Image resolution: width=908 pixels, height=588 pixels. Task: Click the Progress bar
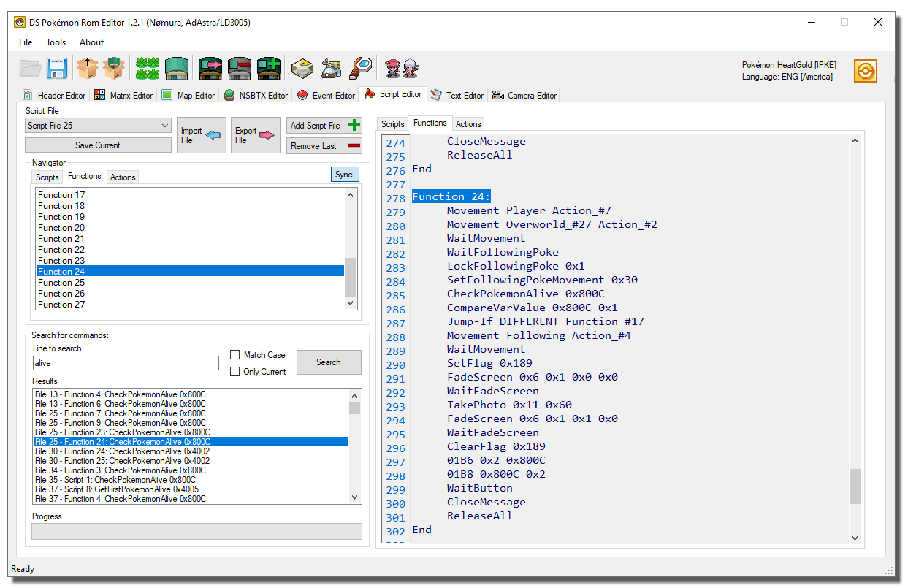pos(197,531)
